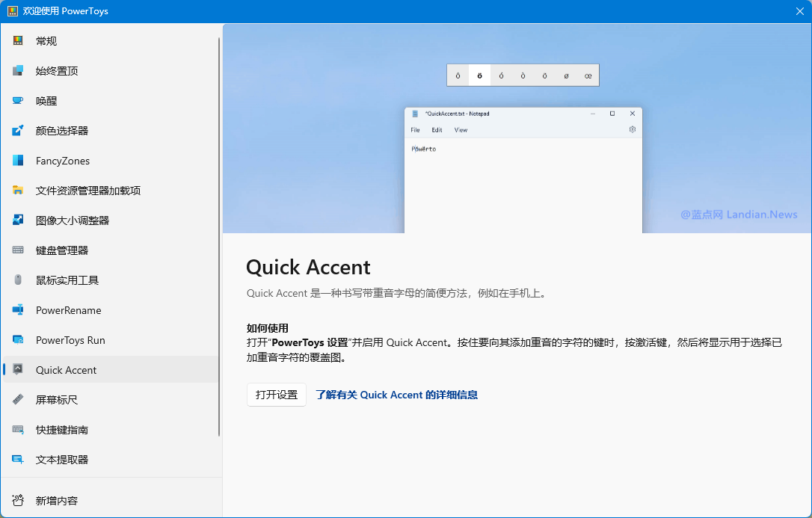Click the Color Picker (颜色选择器) icon

coord(18,130)
